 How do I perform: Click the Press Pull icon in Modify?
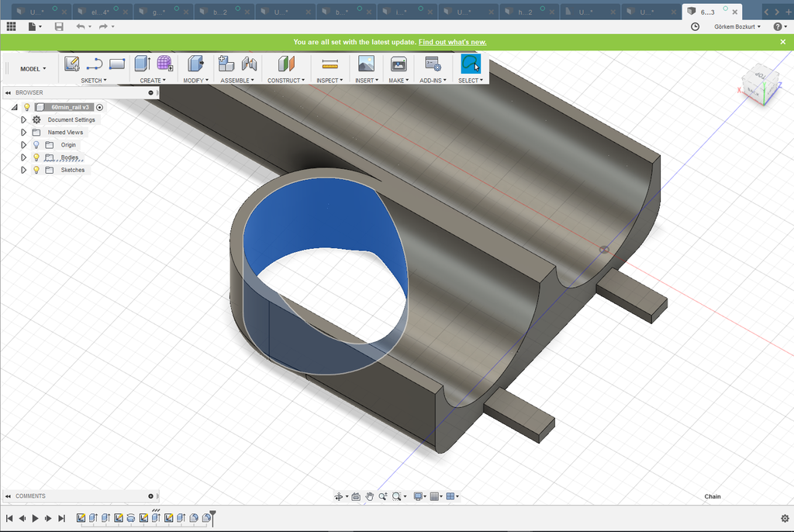pos(195,64)
